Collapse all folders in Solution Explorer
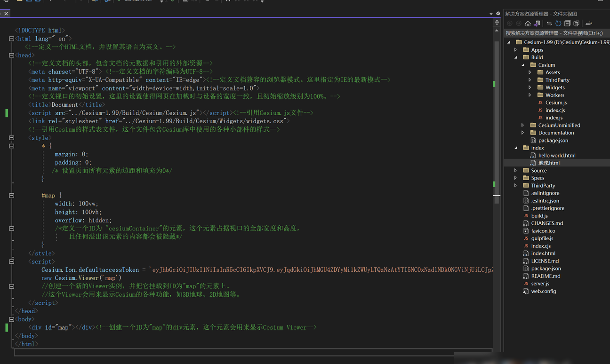The height and width of the screenshot is (364, 610). pyautogui.click(x=567, y=24)
